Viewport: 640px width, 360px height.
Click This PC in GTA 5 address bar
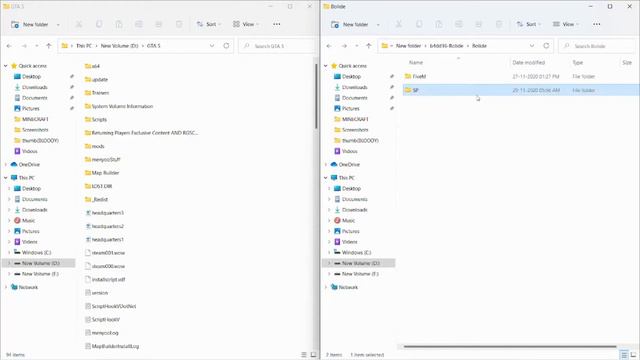(84, 46)
